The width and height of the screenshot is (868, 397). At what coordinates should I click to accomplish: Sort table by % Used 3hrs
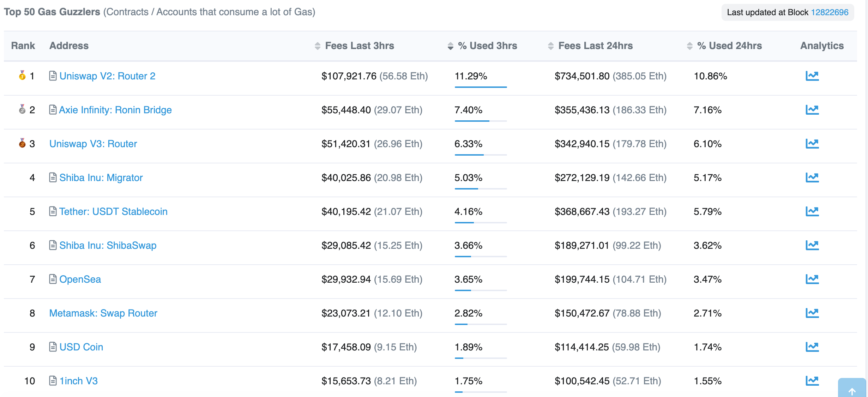click(x=482, y=46)
